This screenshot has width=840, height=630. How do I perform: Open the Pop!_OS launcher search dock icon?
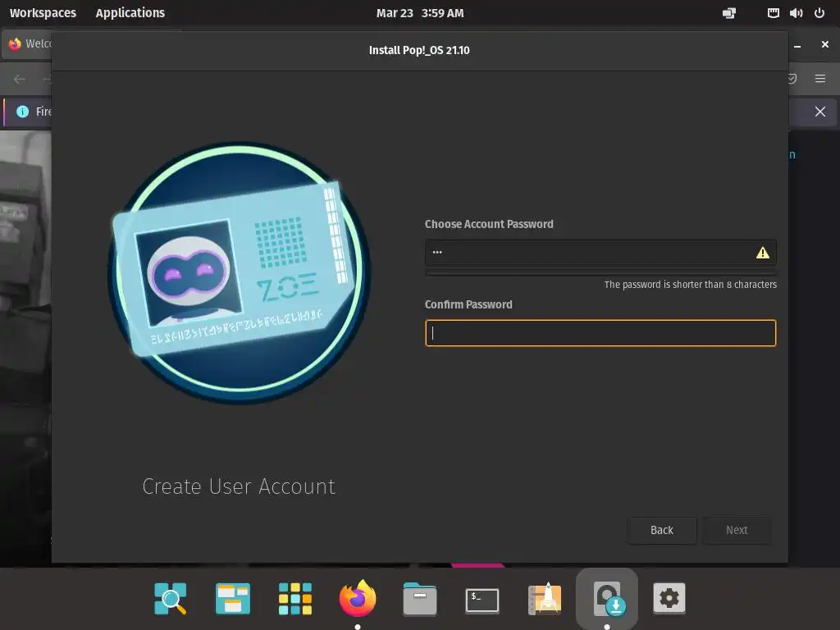pyautogui.click(x=171, y=598)
